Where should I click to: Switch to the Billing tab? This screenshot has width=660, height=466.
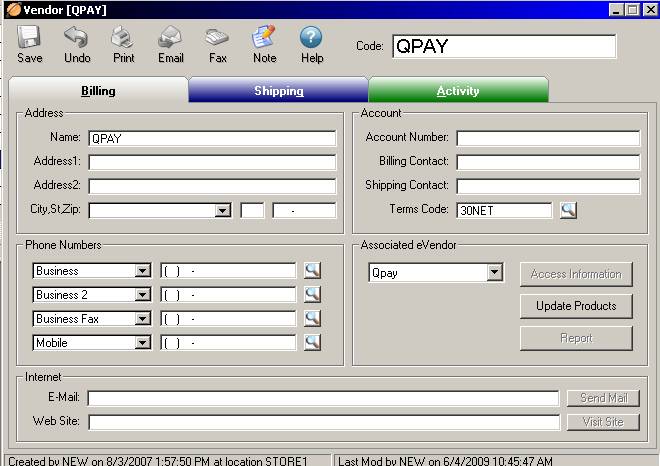(98, 90)
